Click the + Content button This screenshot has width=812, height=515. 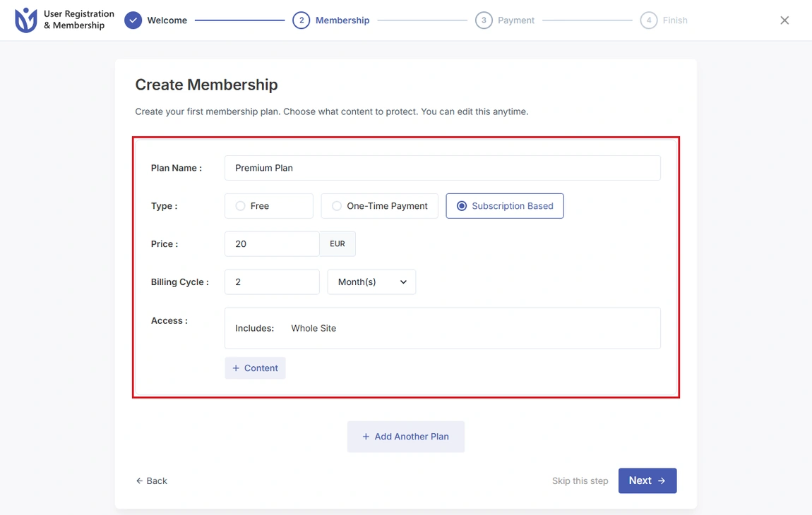[x=256, y=368]
